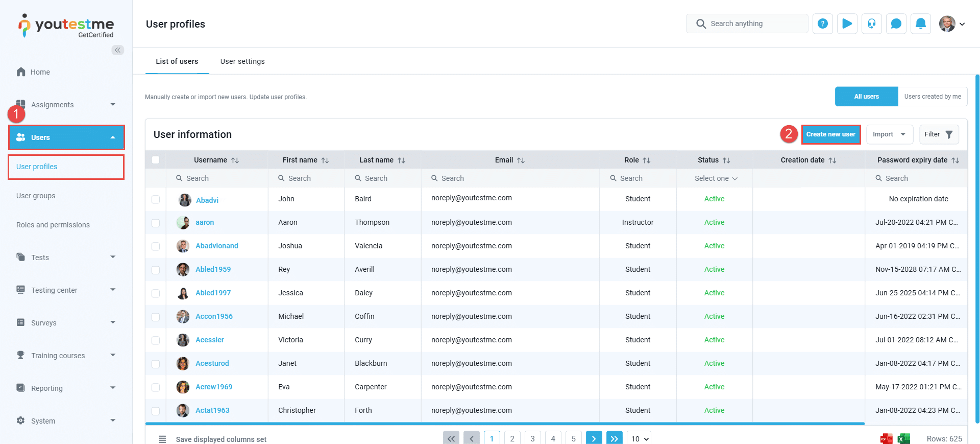Open the Status 'Select one' filter dropdown
Image resolution: width=980 pixels, height=444 pixels.
point(715,178)
